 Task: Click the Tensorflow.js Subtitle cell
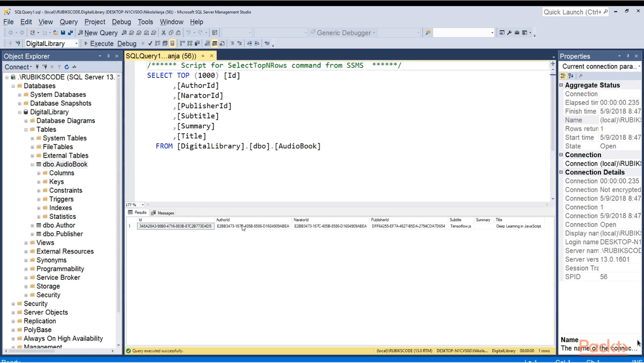coord(460,226)
